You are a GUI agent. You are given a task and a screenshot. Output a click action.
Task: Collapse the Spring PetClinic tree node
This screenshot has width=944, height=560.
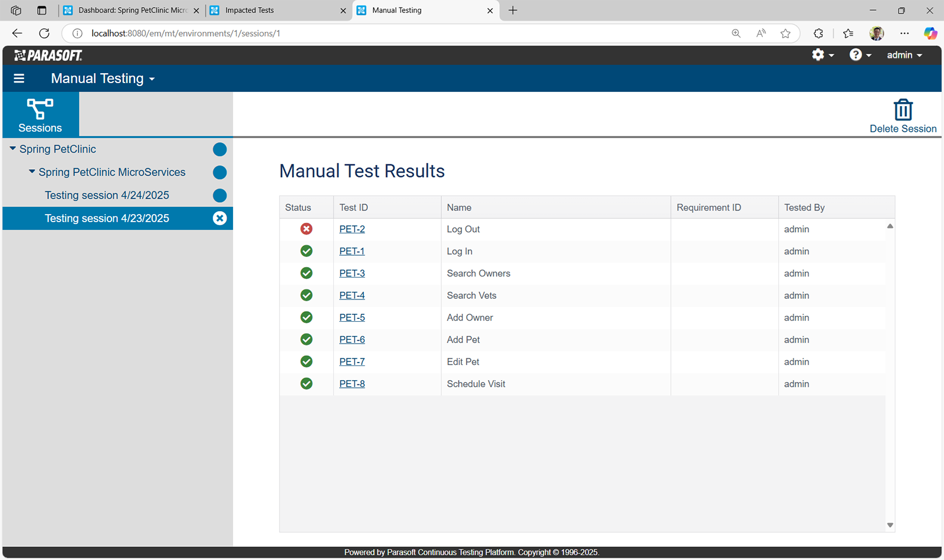point(12,149)
